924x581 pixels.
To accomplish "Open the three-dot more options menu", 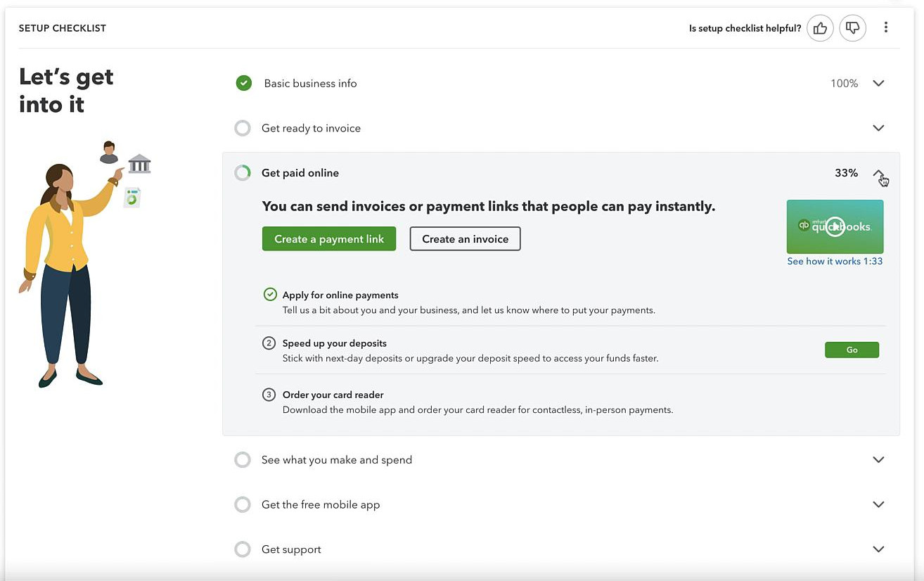I will (886, 27).
